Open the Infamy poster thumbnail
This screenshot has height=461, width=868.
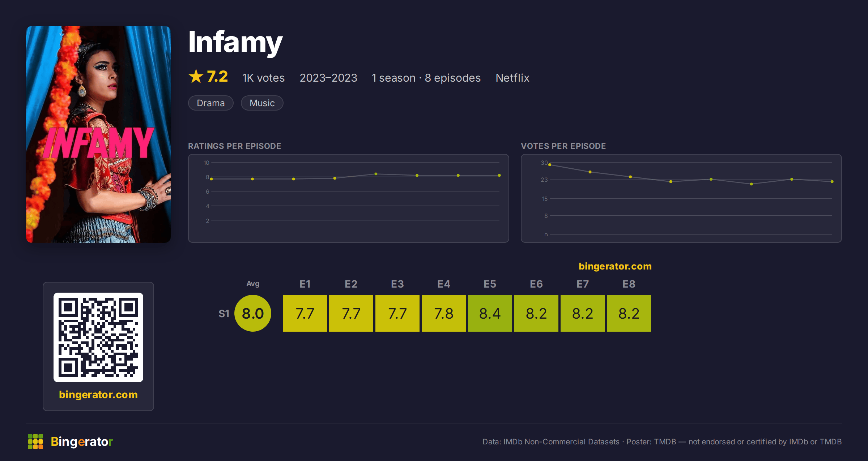coord(98,134)
